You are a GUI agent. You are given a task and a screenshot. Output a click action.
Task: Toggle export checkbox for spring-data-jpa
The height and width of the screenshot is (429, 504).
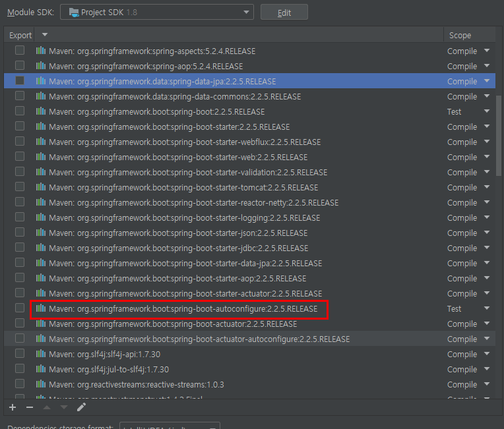coord(20,80)
